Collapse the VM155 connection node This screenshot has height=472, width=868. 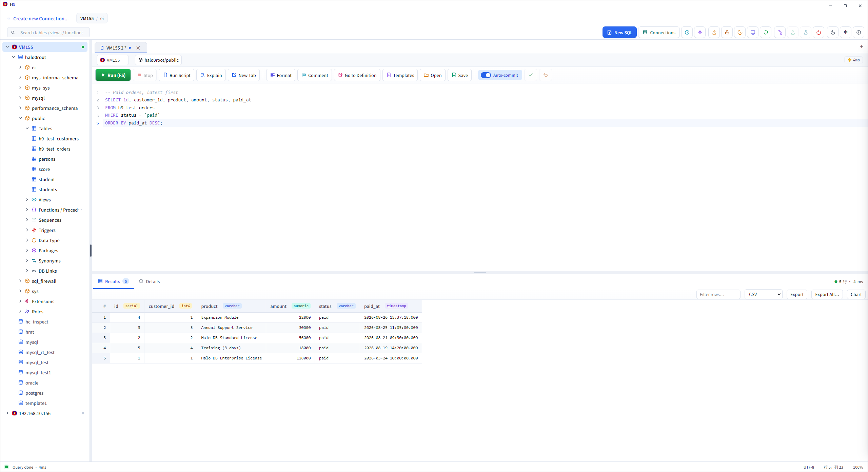pos(7,47)
